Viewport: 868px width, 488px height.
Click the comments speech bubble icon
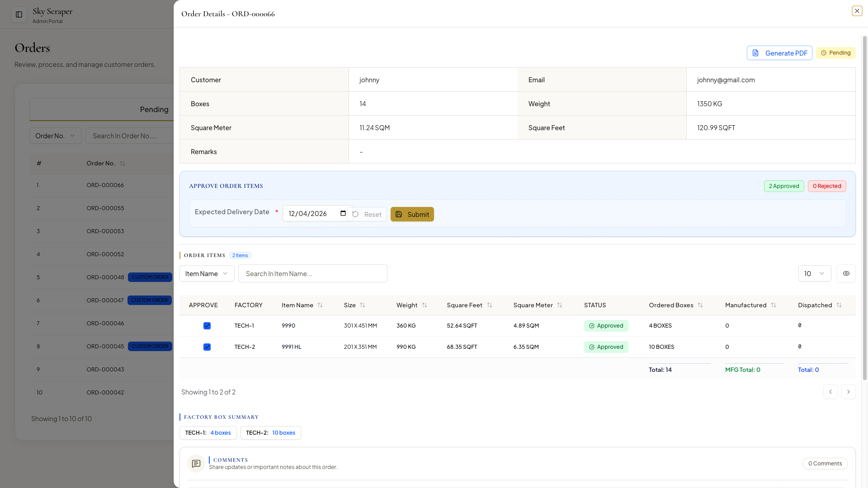pyautogui.click(x=196, y=464)
